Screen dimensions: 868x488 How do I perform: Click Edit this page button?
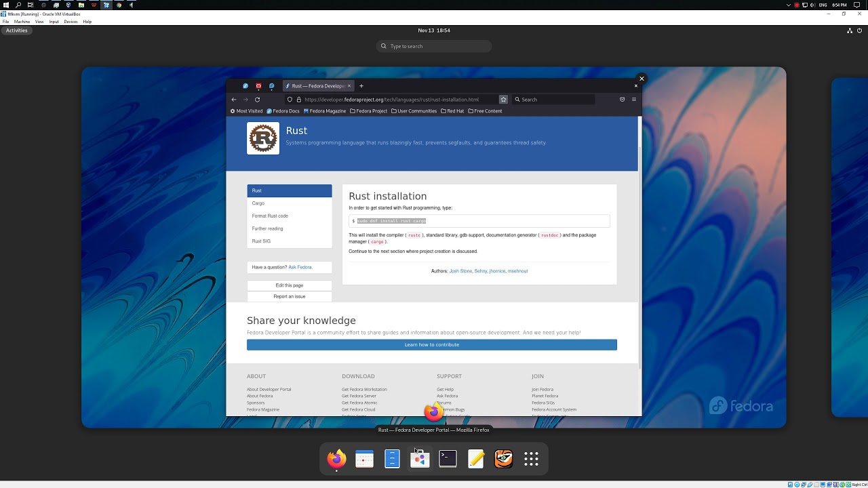[x=290, y=285]
